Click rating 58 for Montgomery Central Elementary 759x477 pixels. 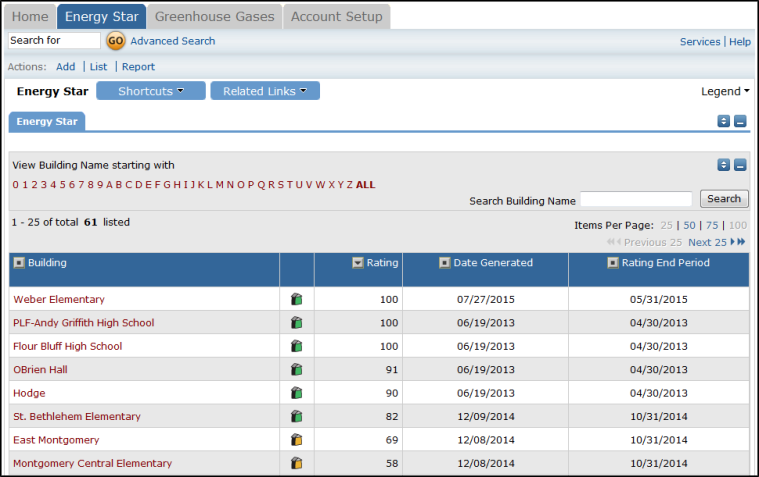point(392,463)
